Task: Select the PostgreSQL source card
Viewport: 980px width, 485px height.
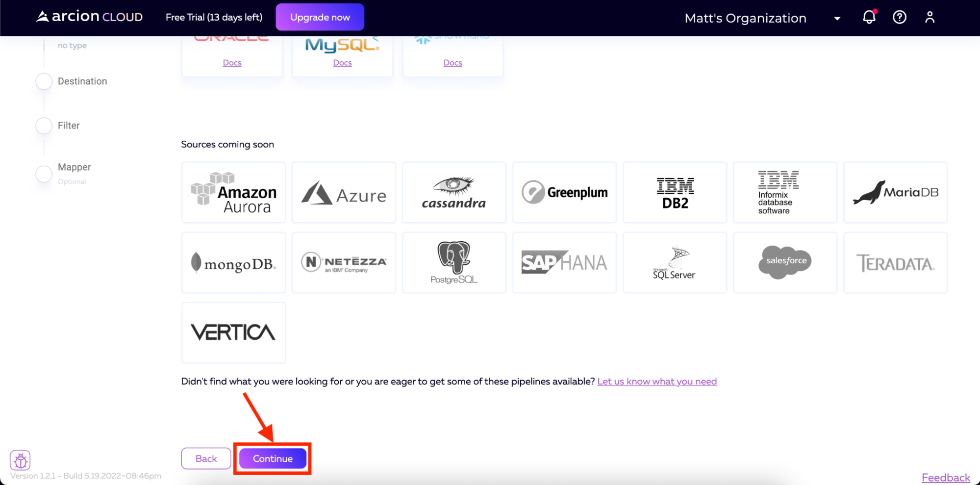Action: pos(454,262)
